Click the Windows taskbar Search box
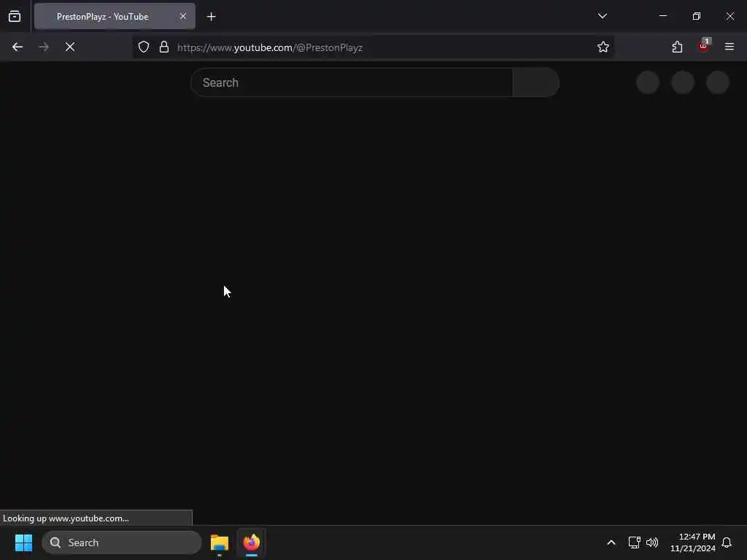 (122, 542)
